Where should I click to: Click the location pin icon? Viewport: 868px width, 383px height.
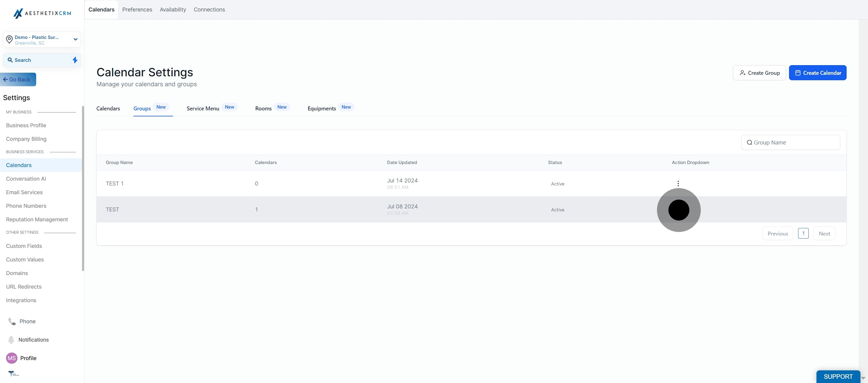(x=9, y=40)
